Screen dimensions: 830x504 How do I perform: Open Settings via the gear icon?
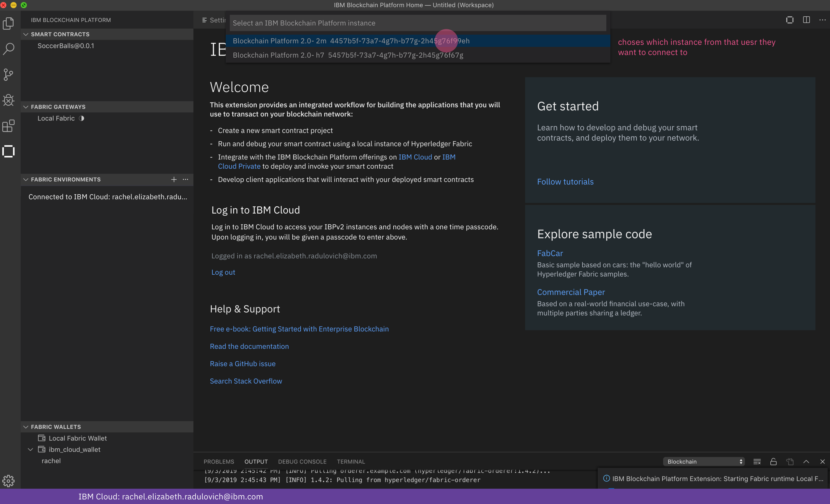(8, 481)
